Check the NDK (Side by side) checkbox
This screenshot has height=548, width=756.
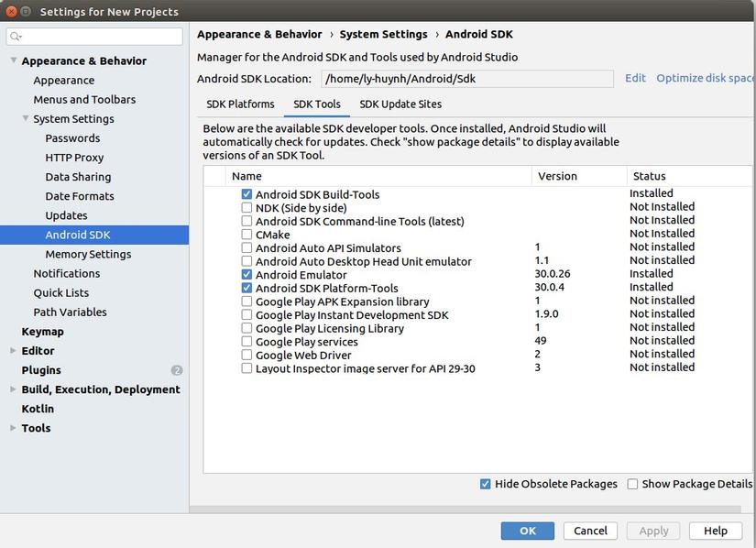[x=247, y=208]
